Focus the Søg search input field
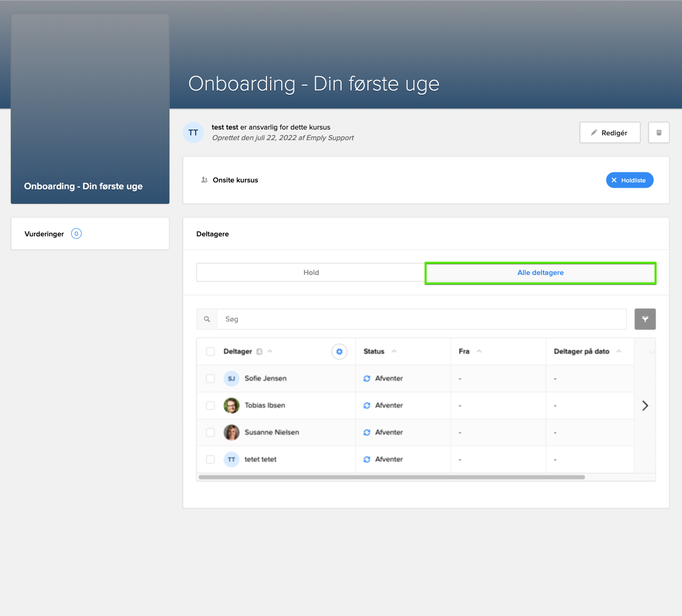Viewport: 682px width, 616px height. tap(421, 319)
